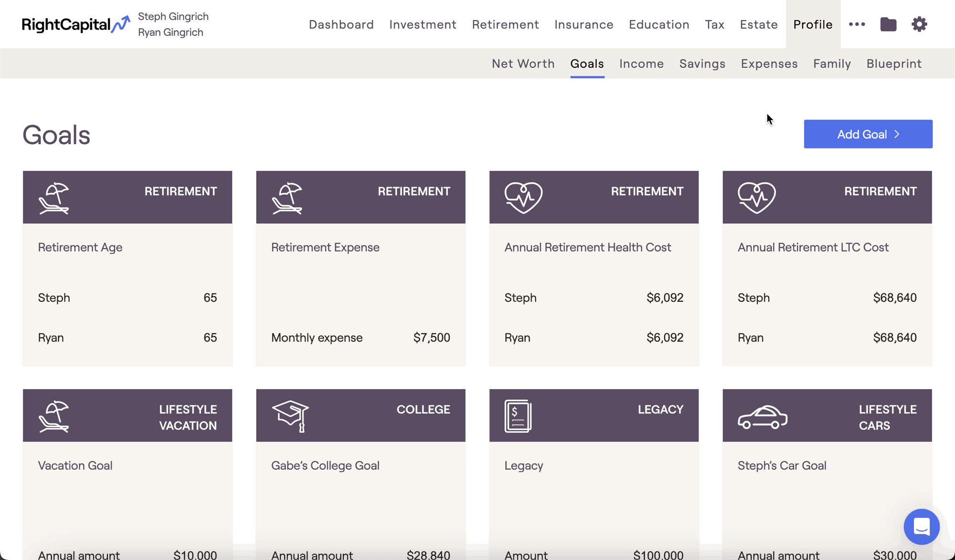The image size is (955, 560).
Task: Select the Profile menu
Action: (x=813, y=24)
